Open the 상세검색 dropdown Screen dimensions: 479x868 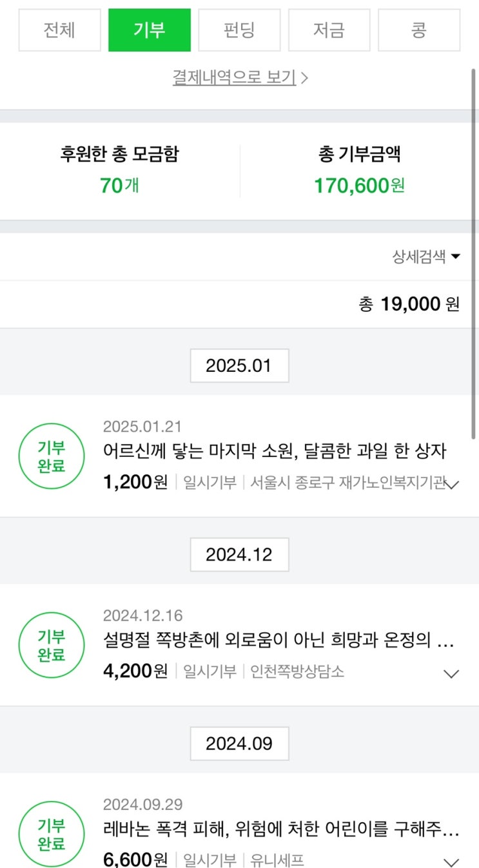point(426,256)
